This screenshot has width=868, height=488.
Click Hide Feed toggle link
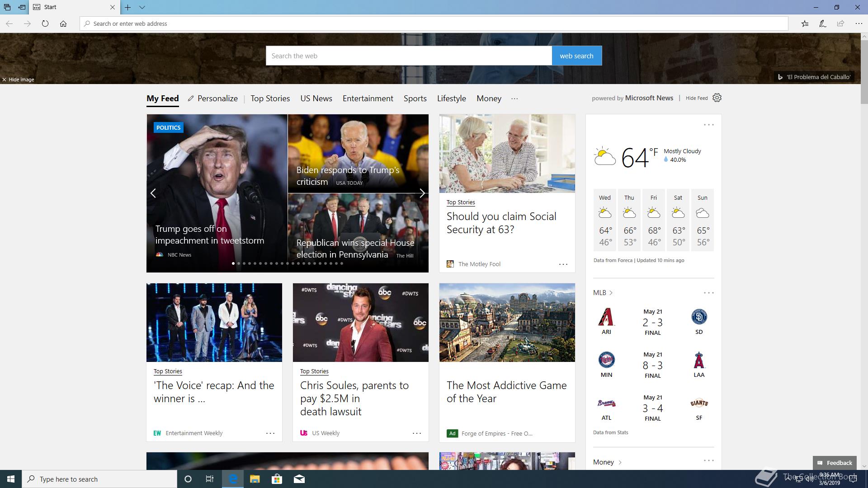(x=697, y=98)
